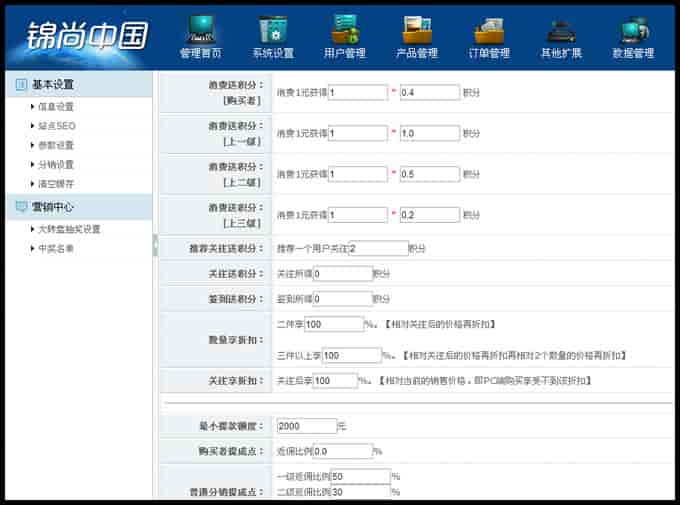Open the 管理首页 dashboard icon

(201, 30)
